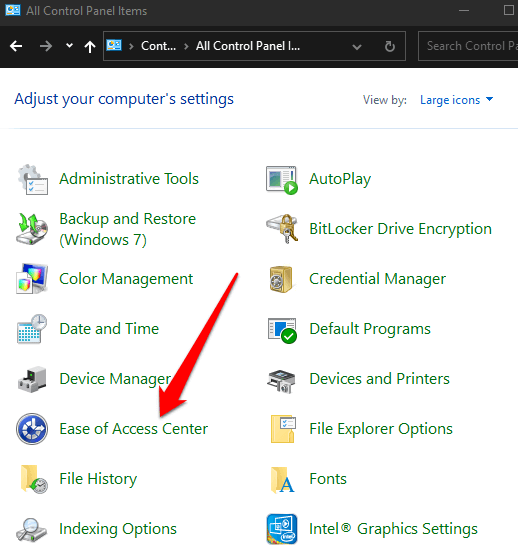Expand the recent locations arrow
The height and width of the screenshot is (554, 518).
[x=69, y=46]
